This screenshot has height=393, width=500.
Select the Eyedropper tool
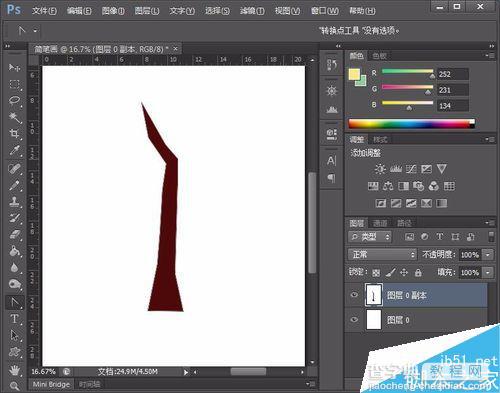14,150
